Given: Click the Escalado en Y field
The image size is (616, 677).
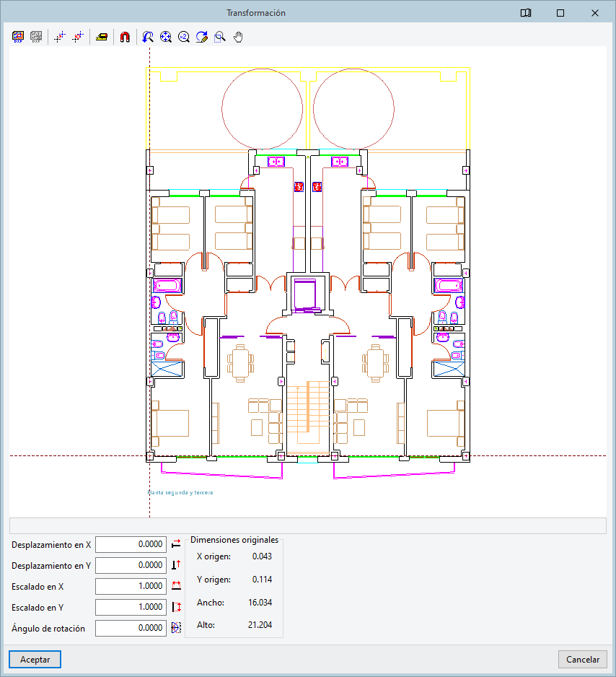Looking at the screenshot, I should pyautogui.click(x=131, y=607).
